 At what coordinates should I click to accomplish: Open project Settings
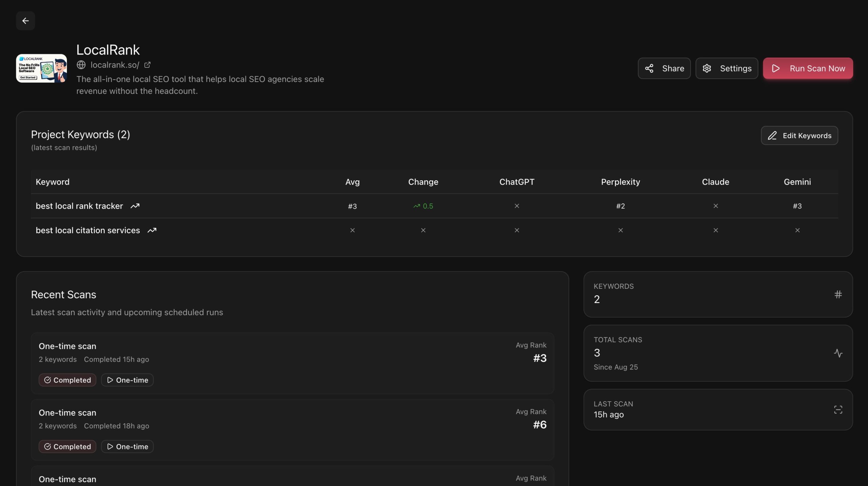click(727, 68)
